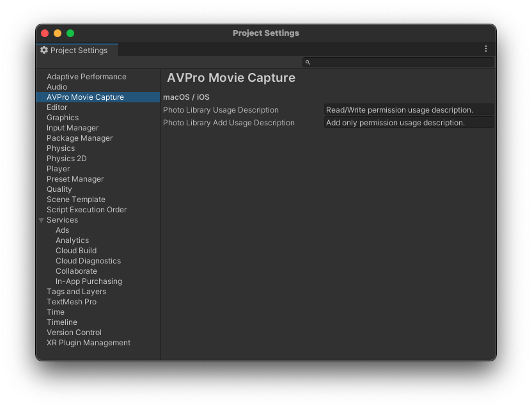Open Script Execution Order
This screenshot has width=532, height=408.
pos(87,210)
